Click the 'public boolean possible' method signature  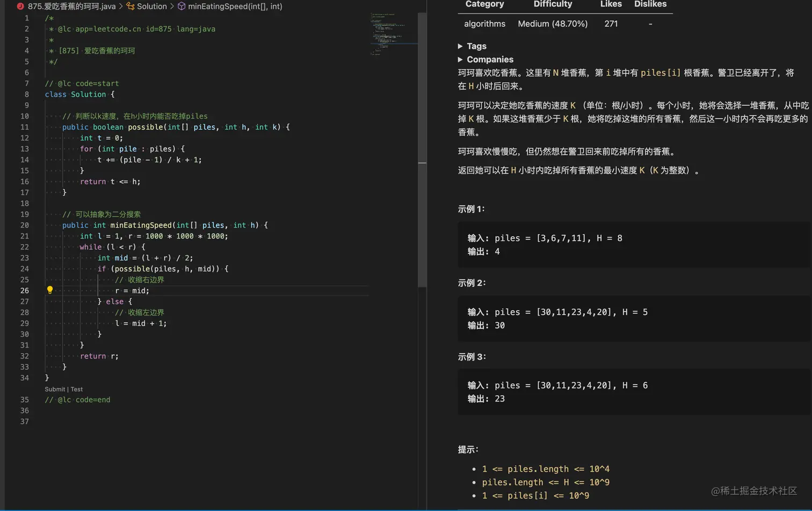tap(176, 127)
